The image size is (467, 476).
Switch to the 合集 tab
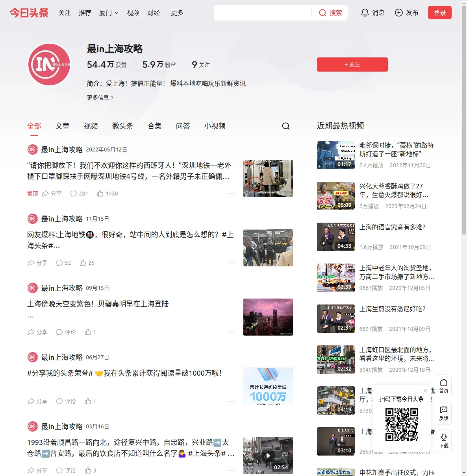[x=155, y=126]
